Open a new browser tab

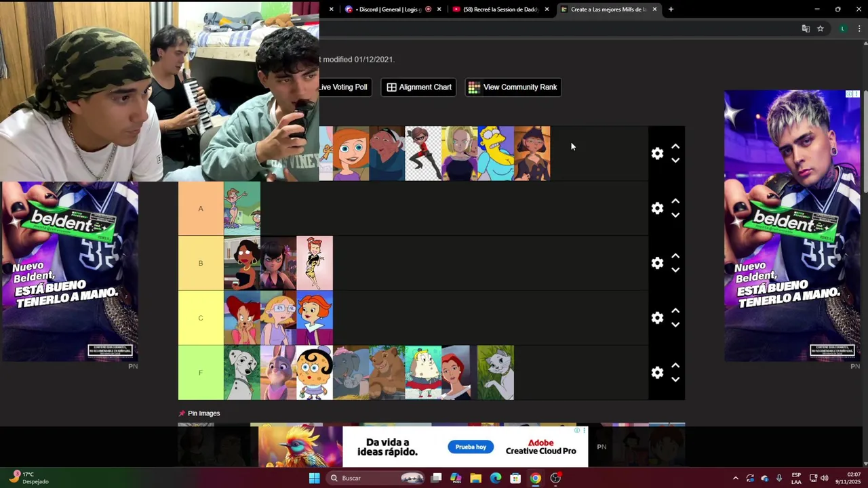671,9
